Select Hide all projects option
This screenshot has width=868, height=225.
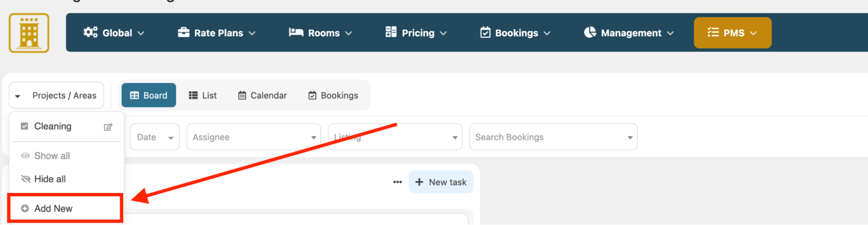(50, 179)
